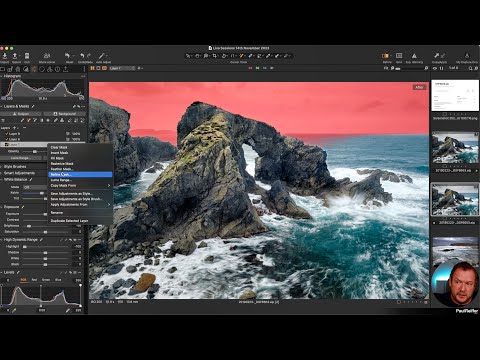This screenshot has width=480, height=360.
Task: Click the highlight point picker under Levels
Action: [x=68, y=310]
